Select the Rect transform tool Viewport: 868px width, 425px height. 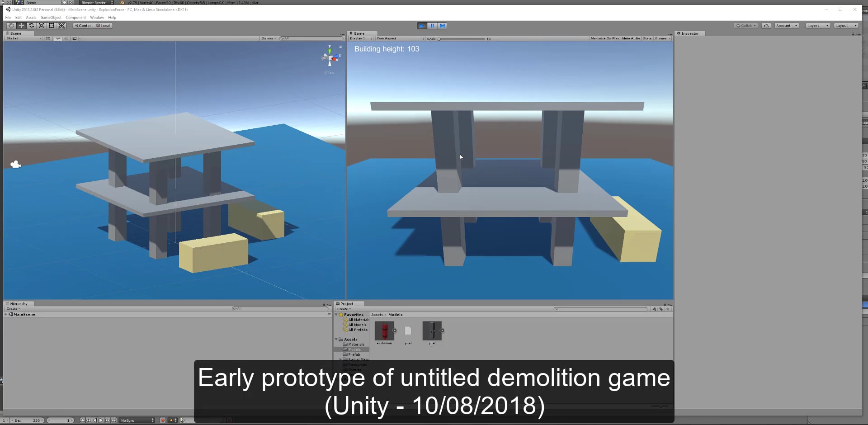coord(52,26)
